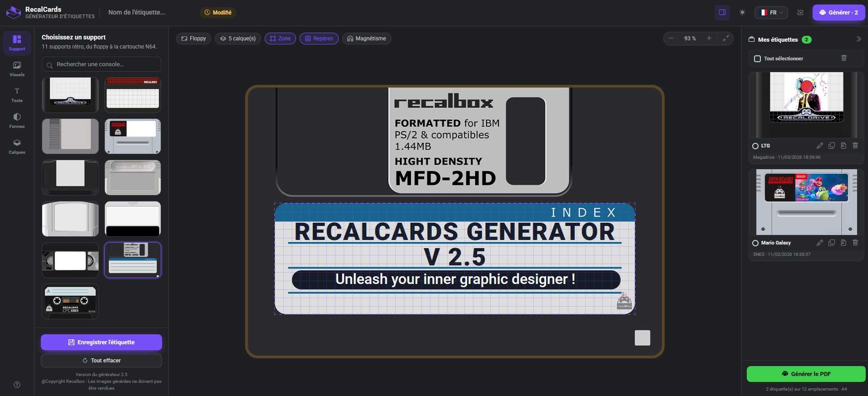This screenshot has width=868, height=396.
Task: Switch to the Visuels sidebar tab
Action: [17, 69]
